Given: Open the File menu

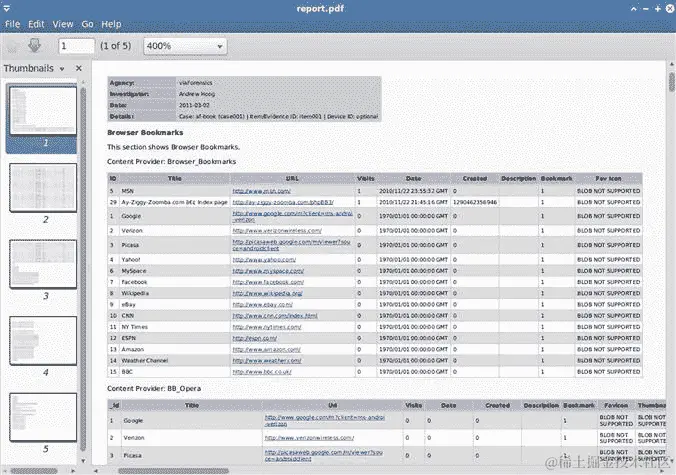Looking at the screenshot, I should (13, 24).
